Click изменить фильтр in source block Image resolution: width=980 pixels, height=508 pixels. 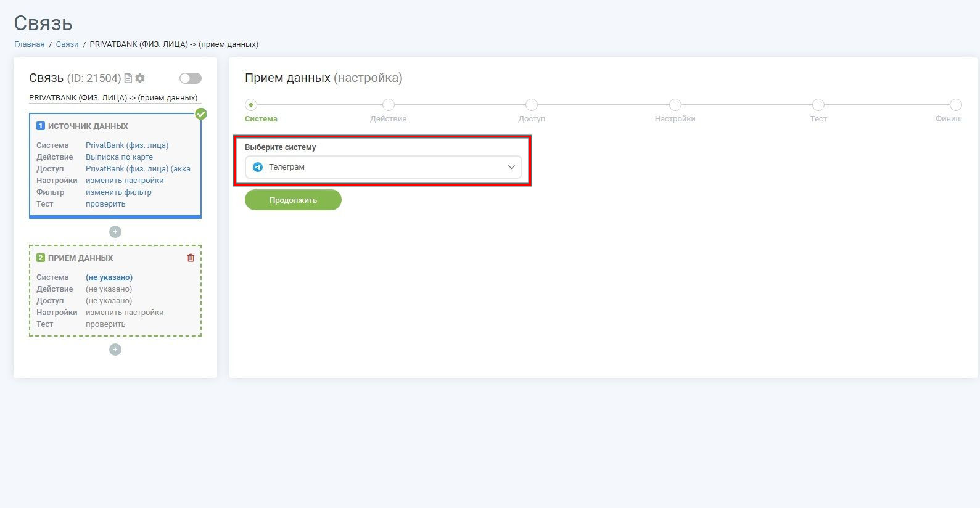118,192
